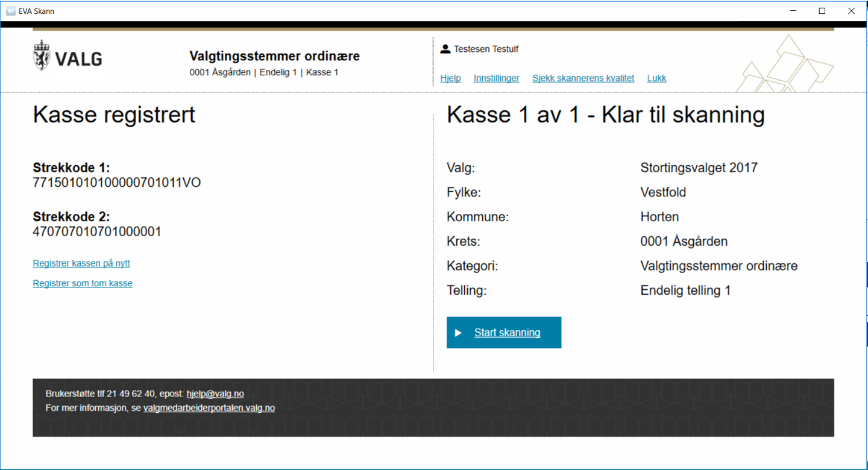Click the Testesen Testulf username
This screenshot has width=868, height=470.
tap(486, 49)
